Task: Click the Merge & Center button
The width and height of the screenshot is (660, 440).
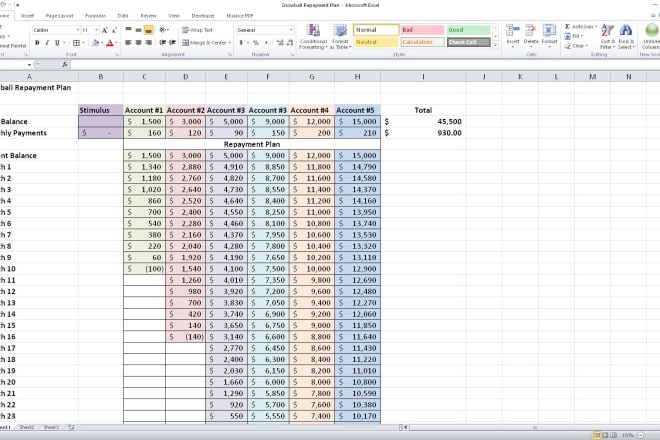Action: [204, 43]
